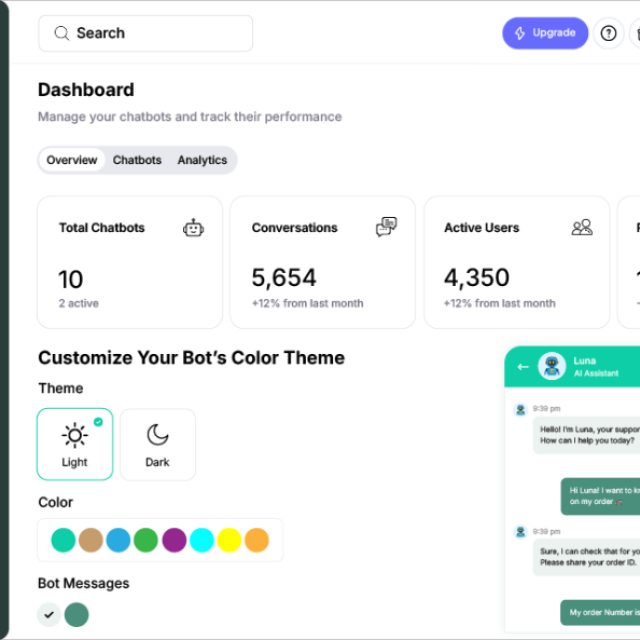Pick the cyan color swatch

[202, 540]
